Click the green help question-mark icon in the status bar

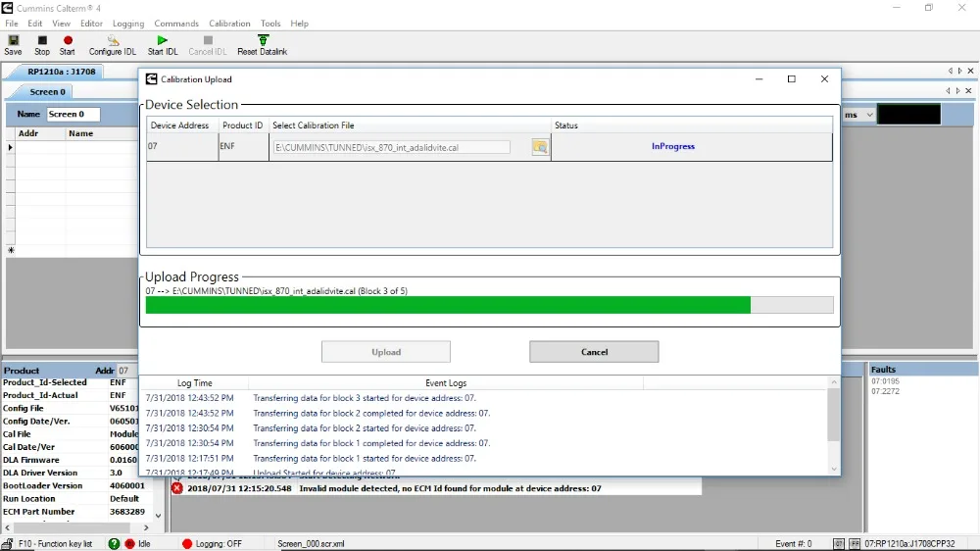pyautogui.click(x=114, y=543)
